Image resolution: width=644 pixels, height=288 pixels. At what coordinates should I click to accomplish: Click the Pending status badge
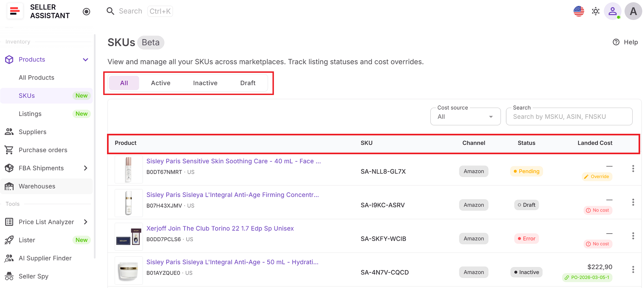click(526, 171)
